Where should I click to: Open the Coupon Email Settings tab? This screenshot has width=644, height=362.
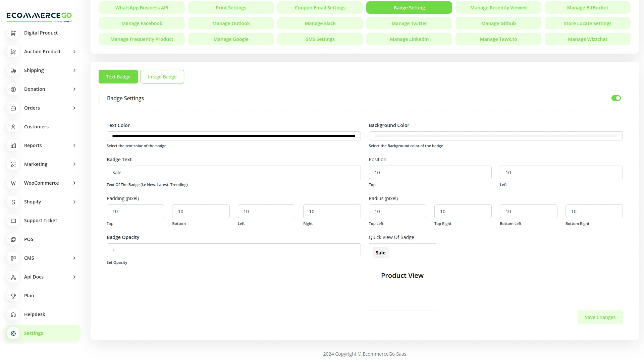[320, 7]
